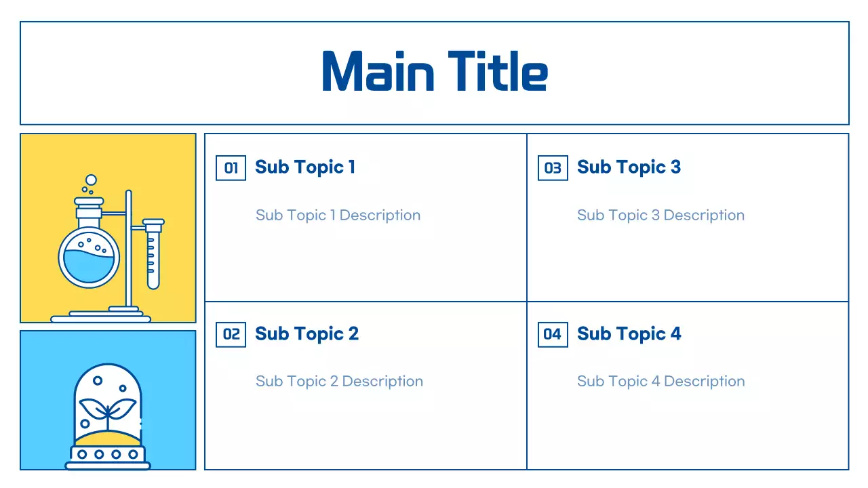Click the lab stand's flat base
This screenshot has width=868, height=488.
101,315
